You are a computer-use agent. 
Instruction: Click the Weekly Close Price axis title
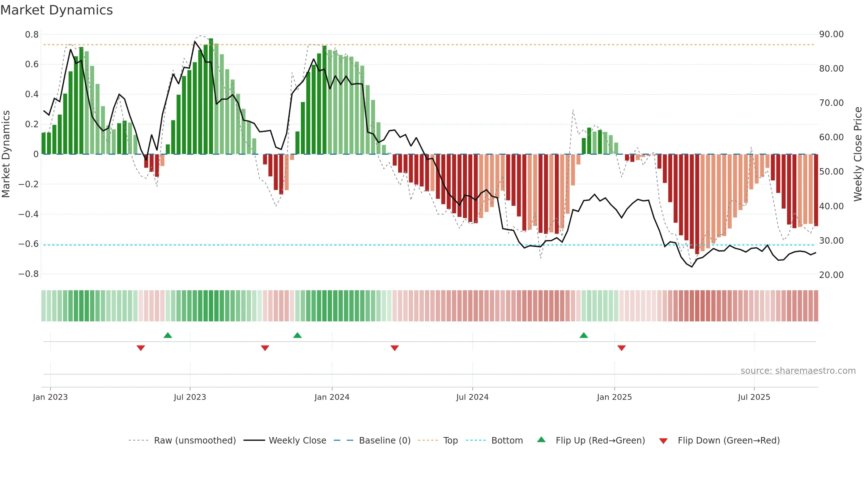point(858,154)
